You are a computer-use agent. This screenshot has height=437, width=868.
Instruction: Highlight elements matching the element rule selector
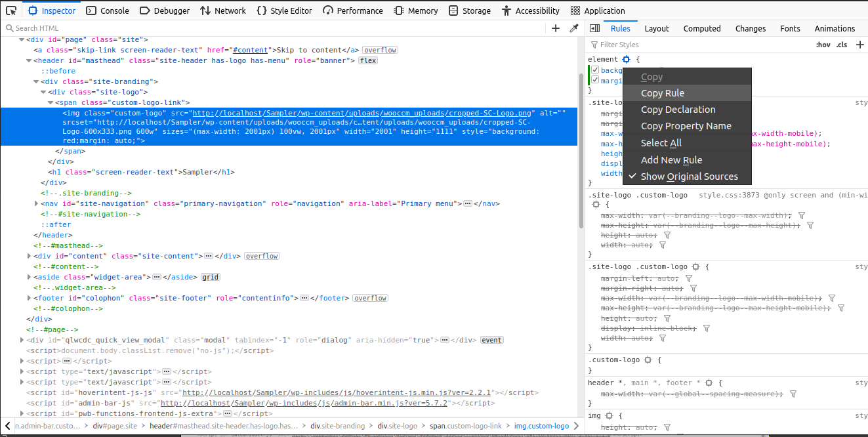pyautogui.click(x=627, y=60)
